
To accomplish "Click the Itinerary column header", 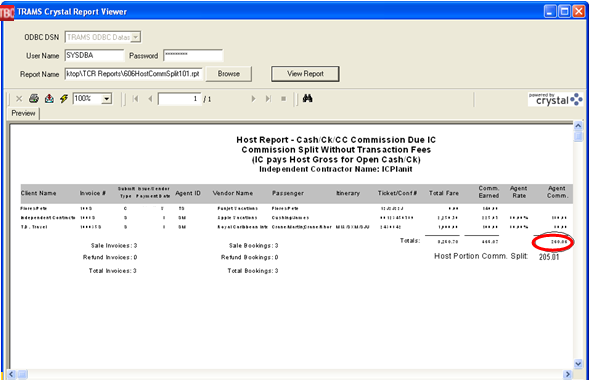I will [348, 193].
